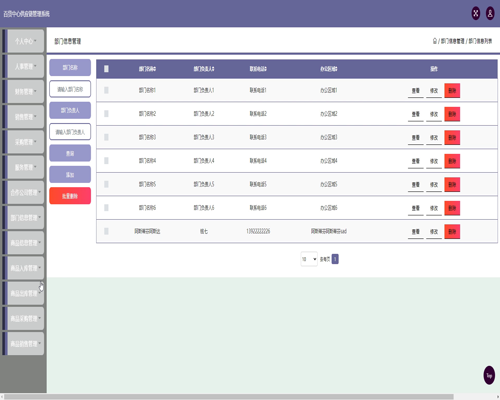Click the red 删除 button for 部门名称2

point(452,114)
